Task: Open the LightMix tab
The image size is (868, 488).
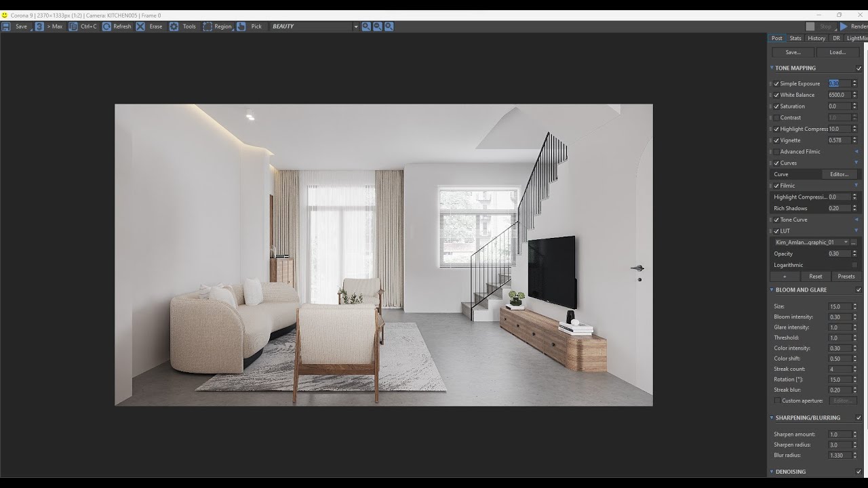Action: tap(856, 38)
